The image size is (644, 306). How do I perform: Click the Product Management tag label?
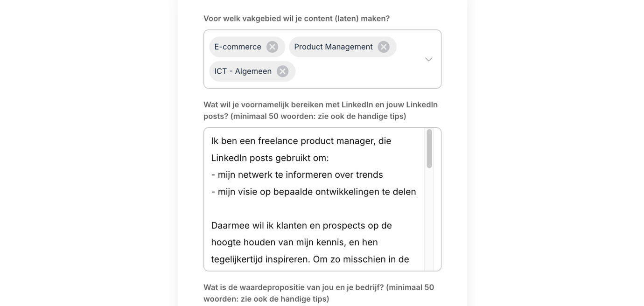point(333,47)
